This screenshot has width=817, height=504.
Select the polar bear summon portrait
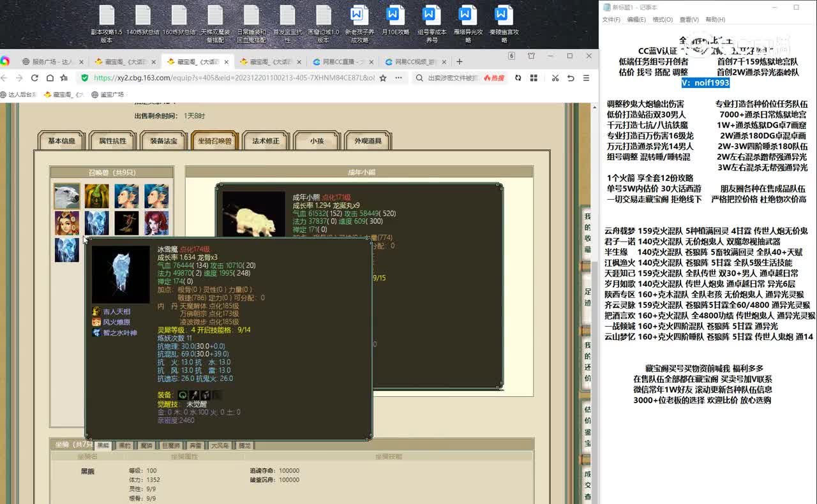pos(67,196)
